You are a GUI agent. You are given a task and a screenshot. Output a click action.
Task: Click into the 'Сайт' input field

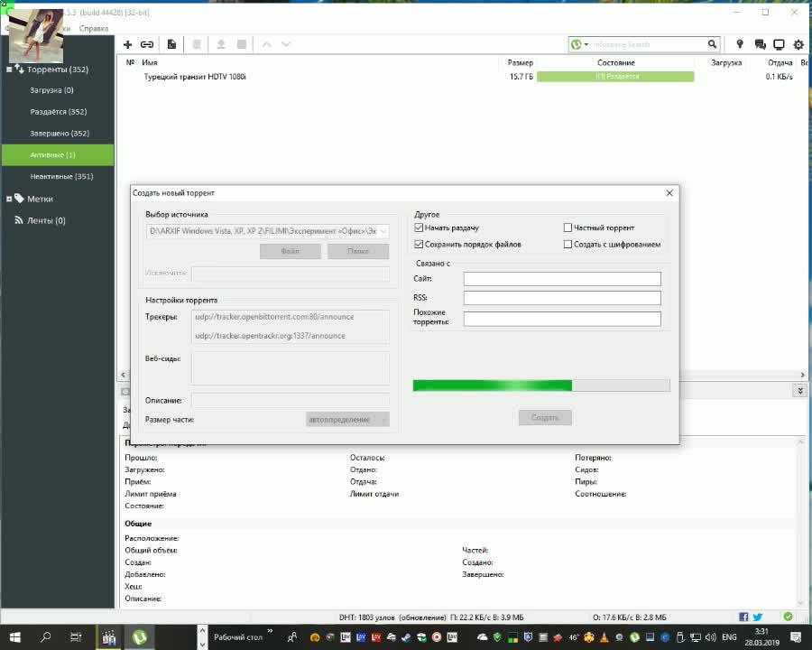click(x=562, y=279)
